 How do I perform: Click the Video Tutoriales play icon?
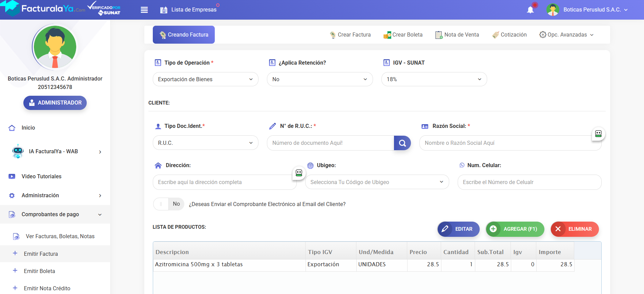[12, 177]
